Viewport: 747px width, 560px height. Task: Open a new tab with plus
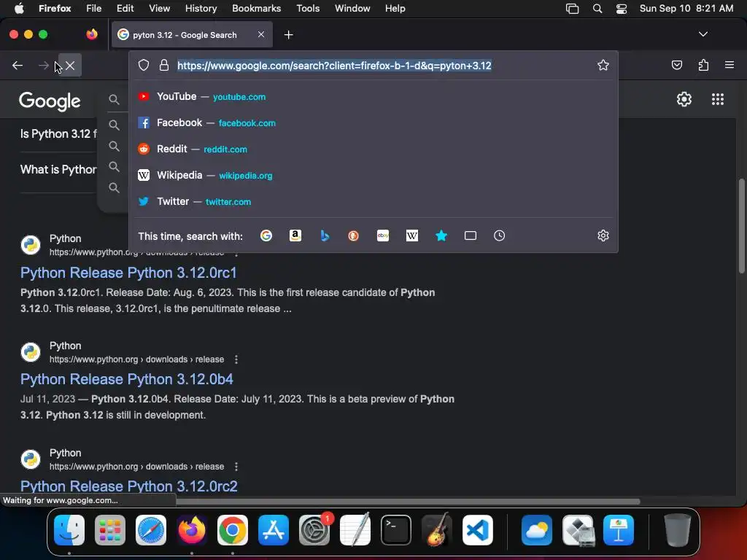[288, 35]
